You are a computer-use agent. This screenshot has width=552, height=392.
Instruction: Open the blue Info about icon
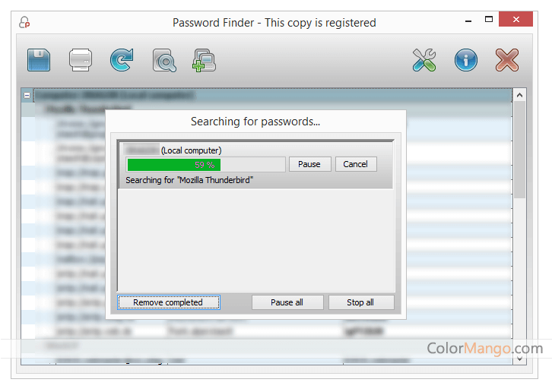(466, 60)
